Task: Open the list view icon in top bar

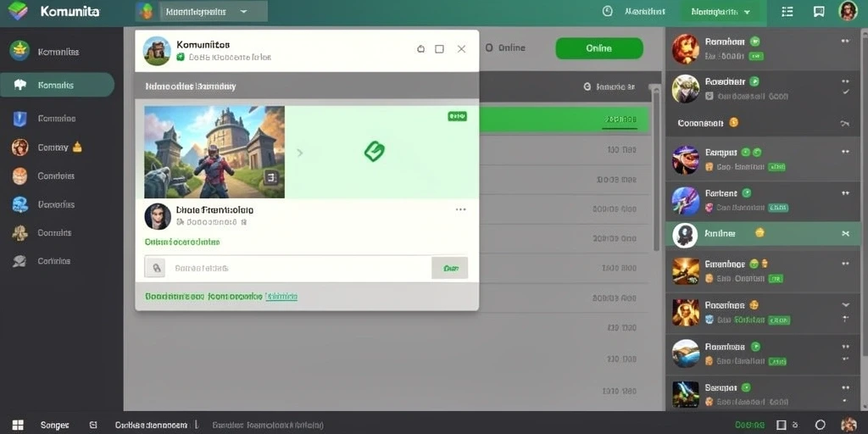Action: coord(787,12)
